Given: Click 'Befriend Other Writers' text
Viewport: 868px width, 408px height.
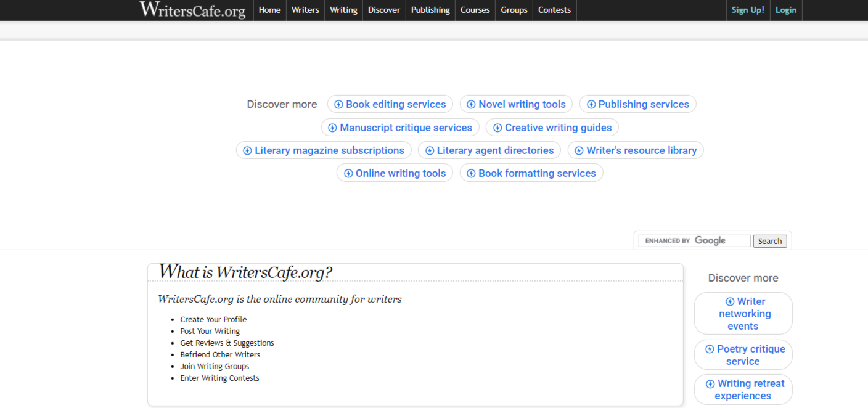Looking at the screenshot, I should pos(220,354).
